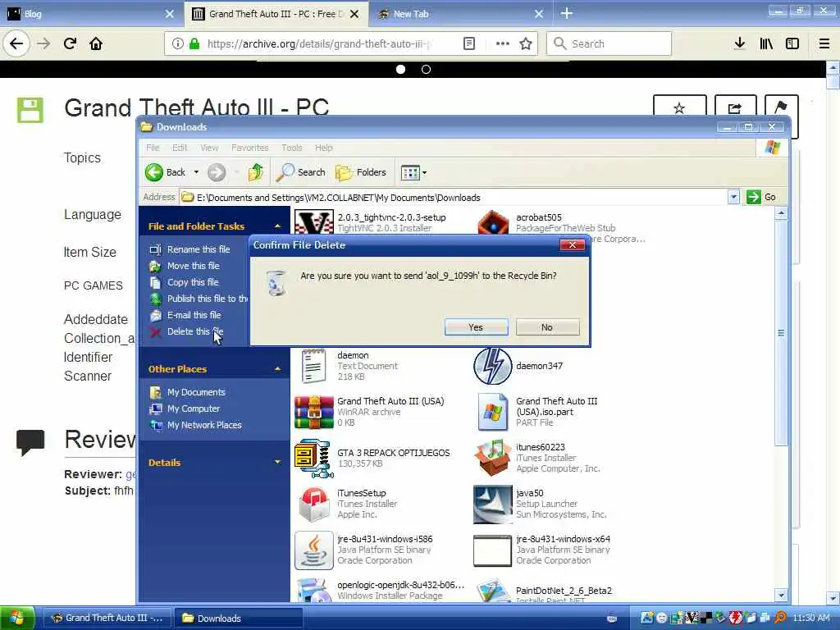840x630 pixels.
Task: Open the Favorites menu
Action: click(249, 148)
